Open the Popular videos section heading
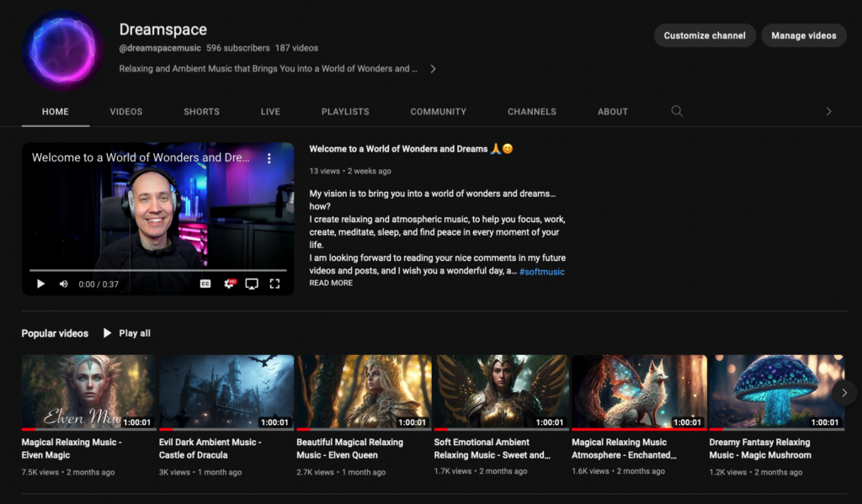The width and height of the screenshot is (862, 504). click(55, 334)
